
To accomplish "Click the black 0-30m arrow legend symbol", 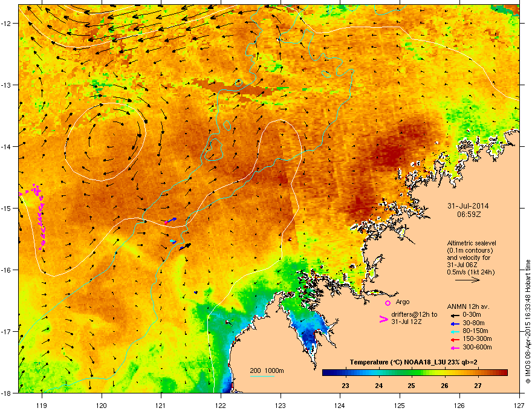I will [455, 316].
